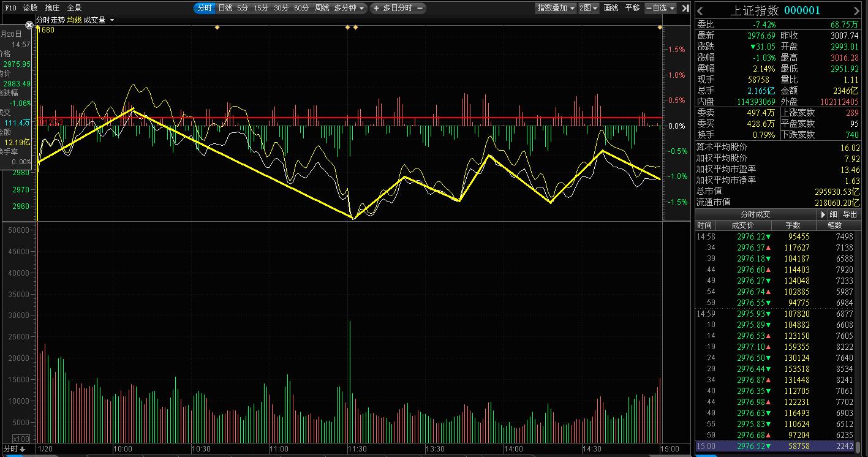The image size is (868, 457).
Task: Click the minus icon beside 多日分时
Action: click(420, 8)
